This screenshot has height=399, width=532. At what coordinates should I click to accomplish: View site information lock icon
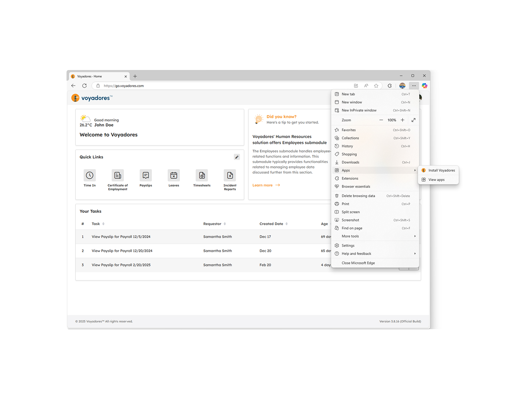pos(98,86)
